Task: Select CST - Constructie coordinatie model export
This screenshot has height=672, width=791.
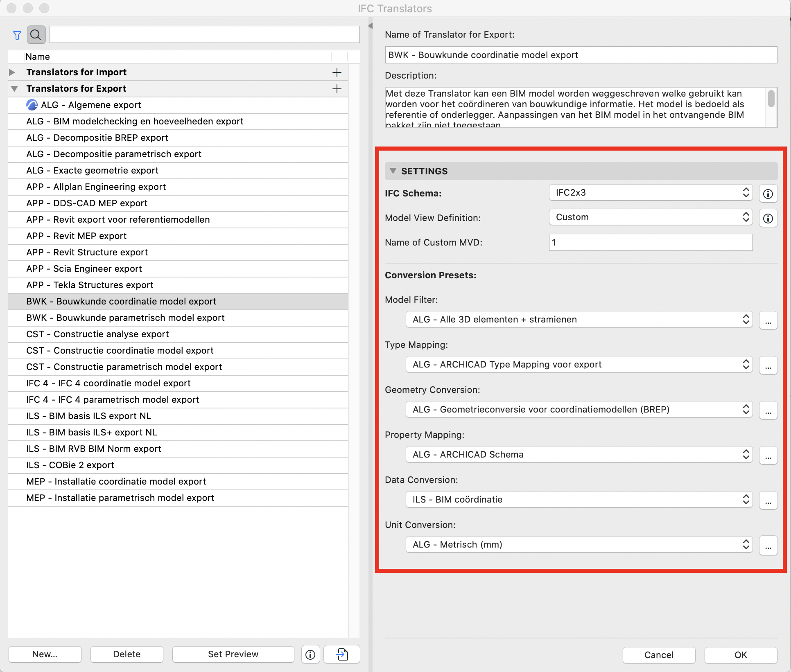Action: tap(178, 351)
